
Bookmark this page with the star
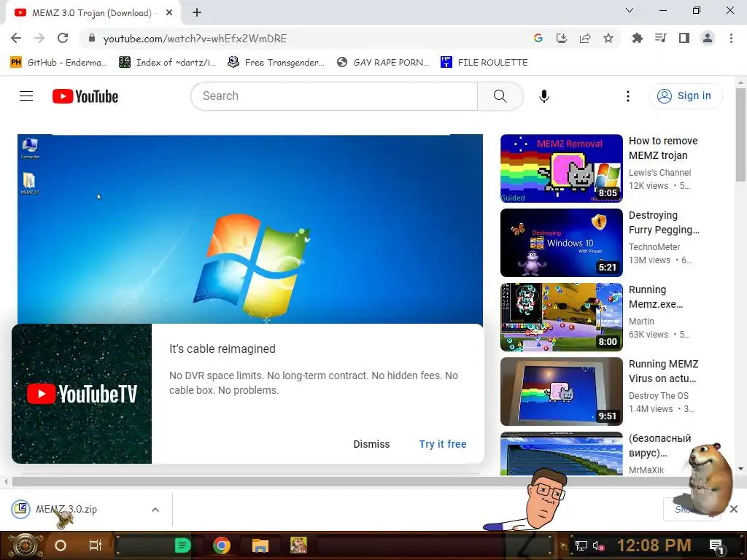point(608,38)
